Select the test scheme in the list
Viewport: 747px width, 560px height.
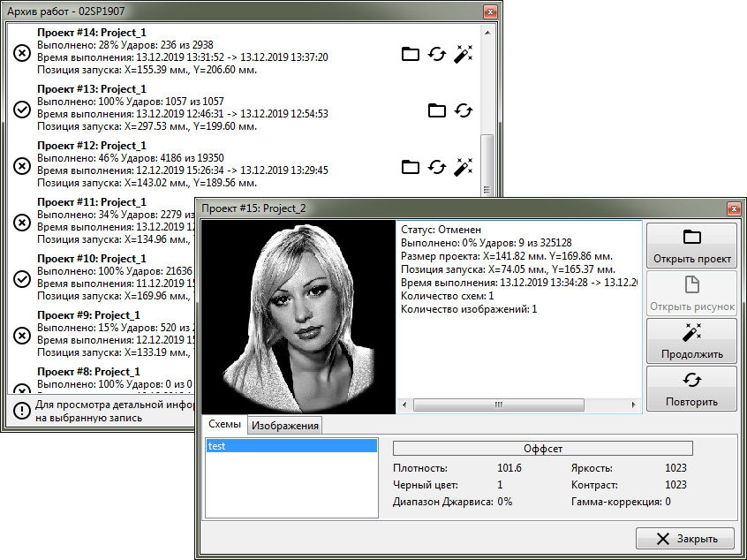291,446
